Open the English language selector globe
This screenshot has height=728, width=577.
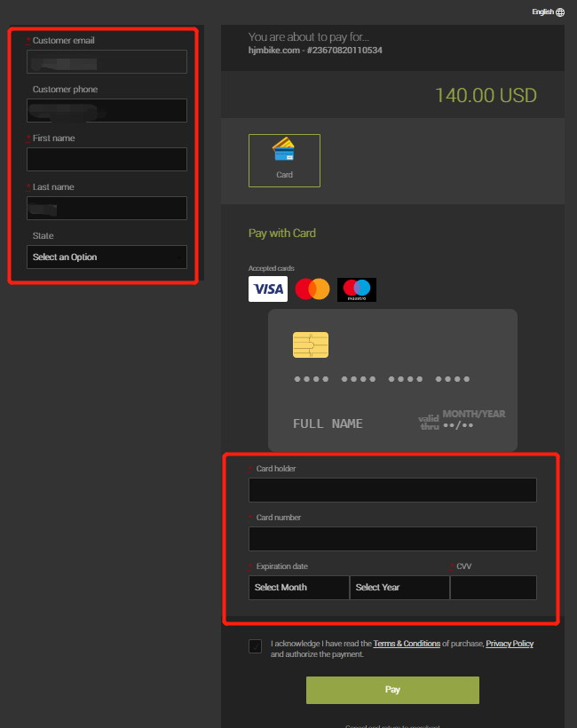point(560,12)
